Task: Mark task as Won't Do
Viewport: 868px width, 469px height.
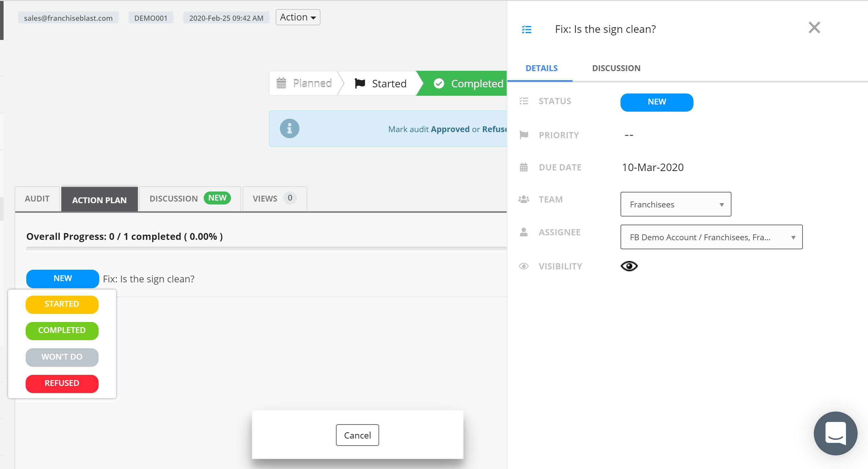Action: click(62, 357)
